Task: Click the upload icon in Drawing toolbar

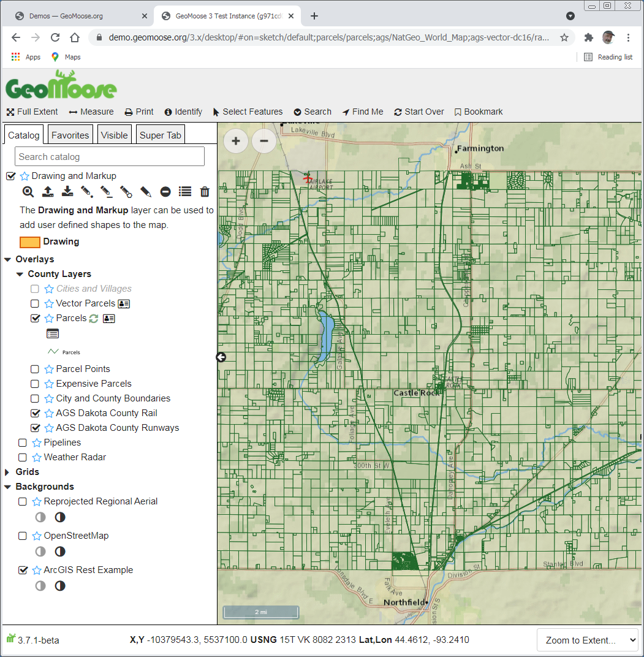Action: click(x=48, y=192)
